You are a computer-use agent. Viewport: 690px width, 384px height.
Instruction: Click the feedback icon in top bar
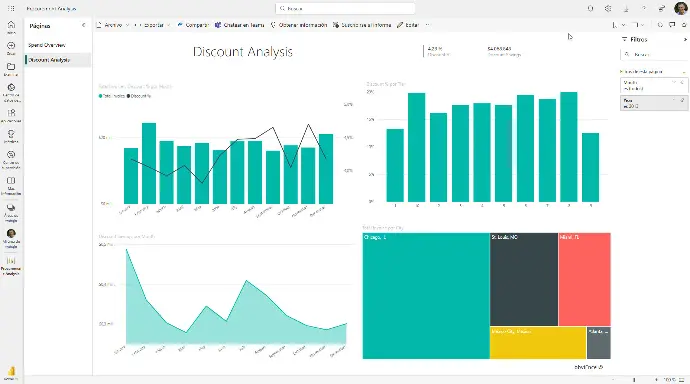(661, 8)
